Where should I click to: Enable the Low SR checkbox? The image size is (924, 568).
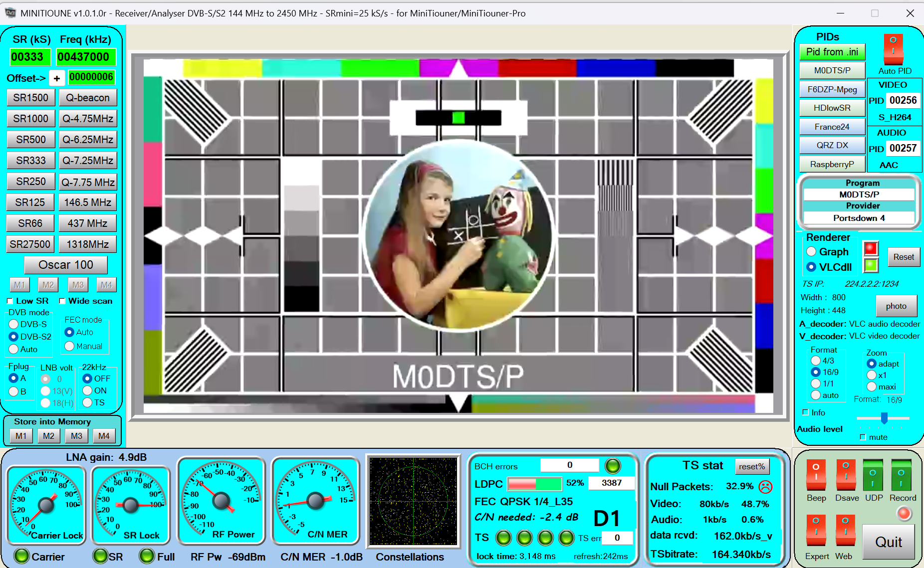[x=10, y=301]
